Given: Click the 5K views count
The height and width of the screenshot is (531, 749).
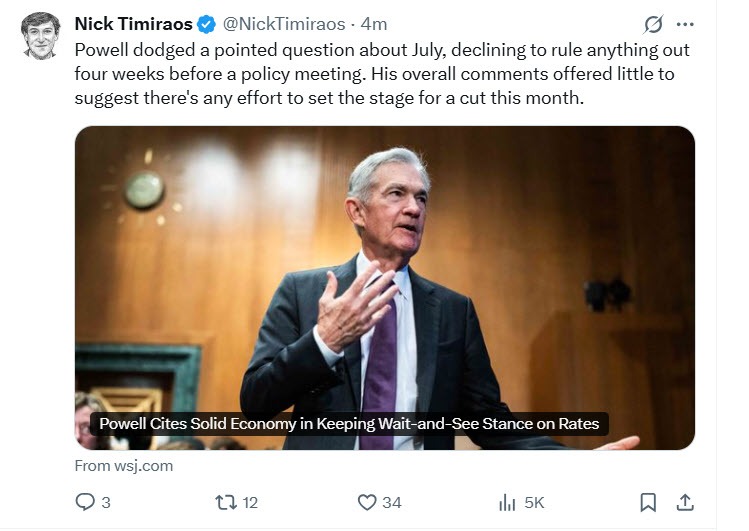Looking at the screenshot, I should click(x=534, y=503).
